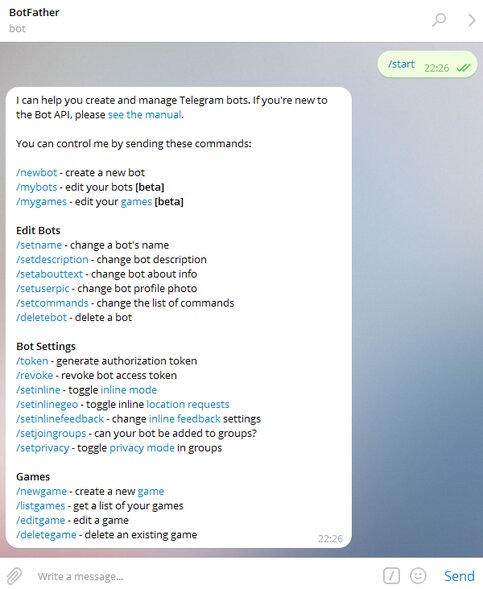
Task: Open the emoji smiley picker
Action: click(x=418, y=575)
